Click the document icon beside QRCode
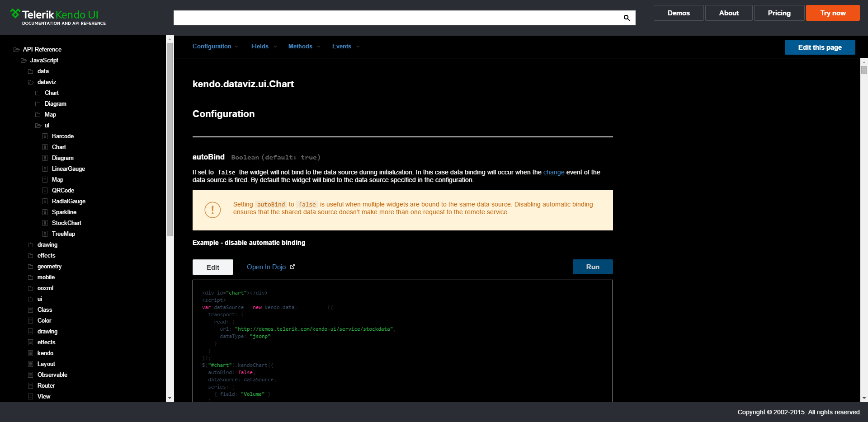Screen dimensions: 868x422 pos(45,191)
